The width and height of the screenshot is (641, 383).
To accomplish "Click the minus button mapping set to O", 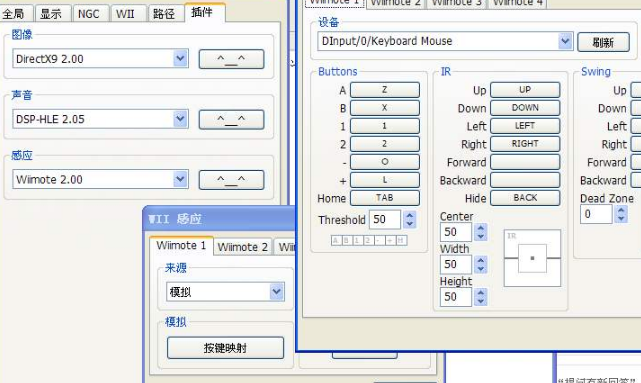I will click(x=385, y=162).
